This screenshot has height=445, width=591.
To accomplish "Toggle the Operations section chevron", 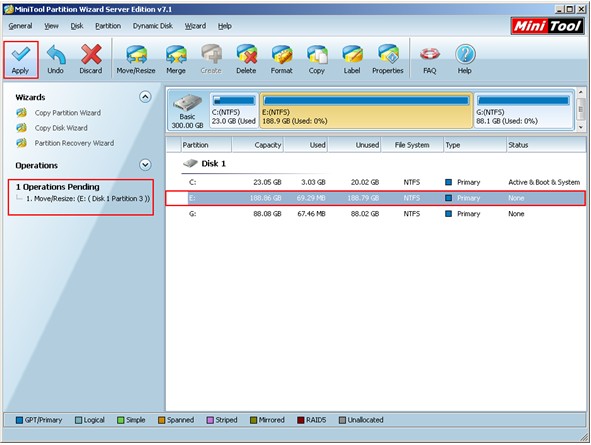I will click(145, 165).
